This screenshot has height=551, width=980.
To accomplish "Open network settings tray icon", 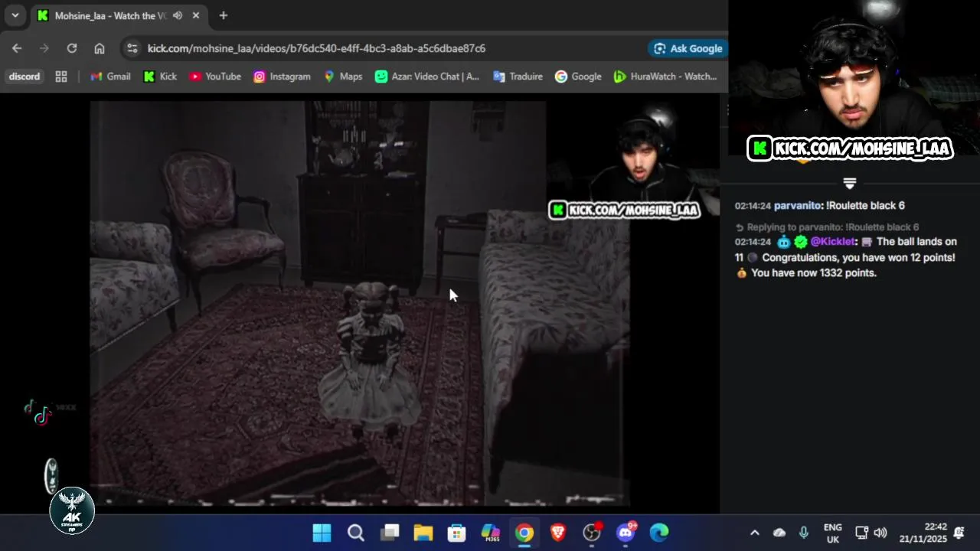I will coord(861,533).
